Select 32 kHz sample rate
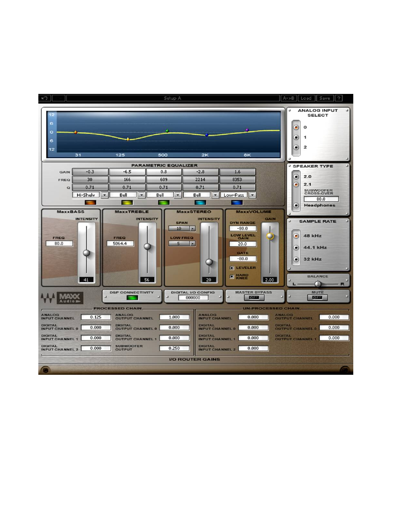The image size is (411, 532). [296, 259]
